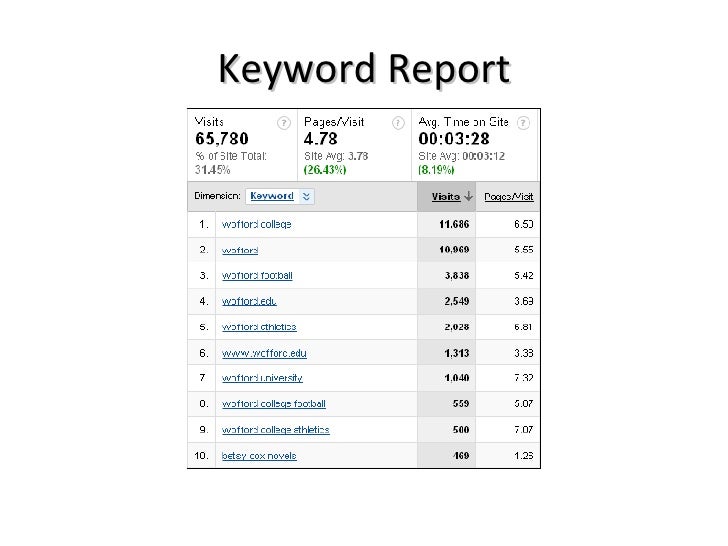Open the wofford.edu keyword link

coord(249,301)
